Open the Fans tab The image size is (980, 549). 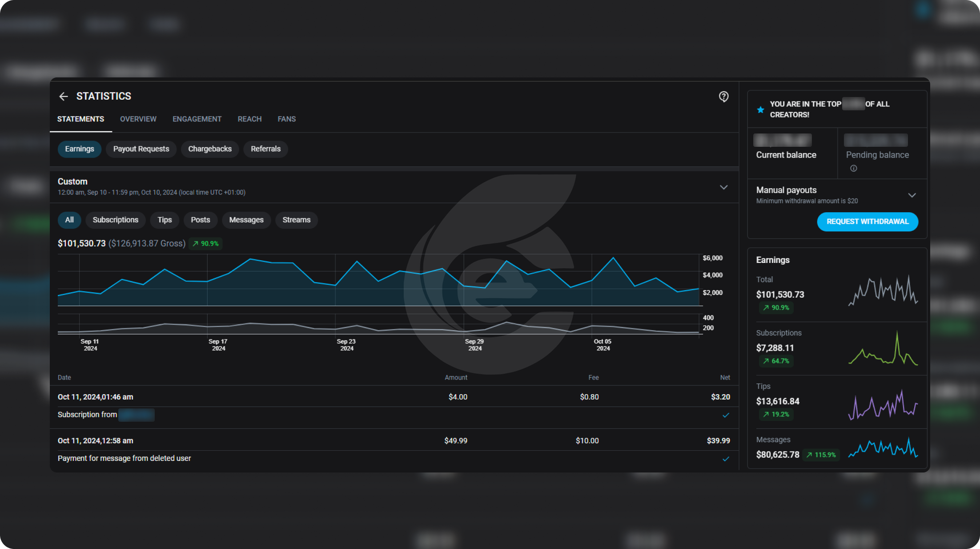[x=286, y=119]
